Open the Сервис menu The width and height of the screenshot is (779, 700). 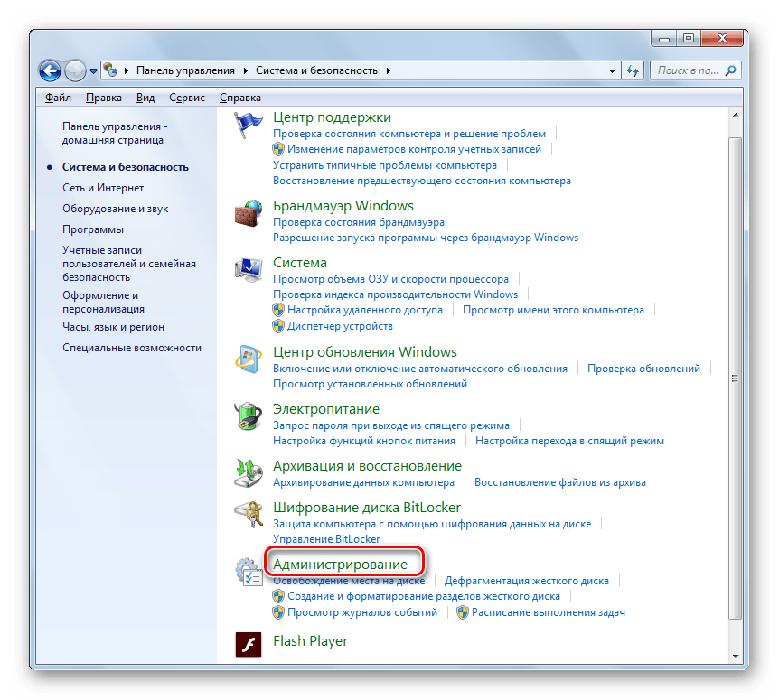coord(186,98)
